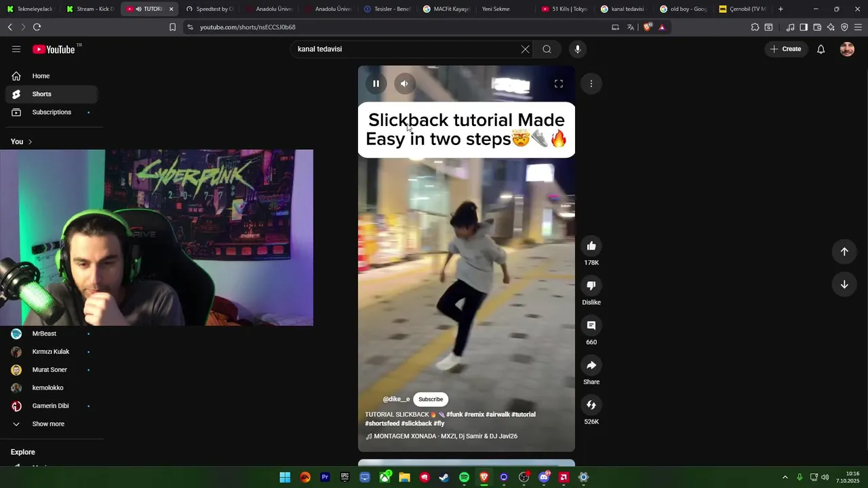Open a new browser tab

coord(781,9)
